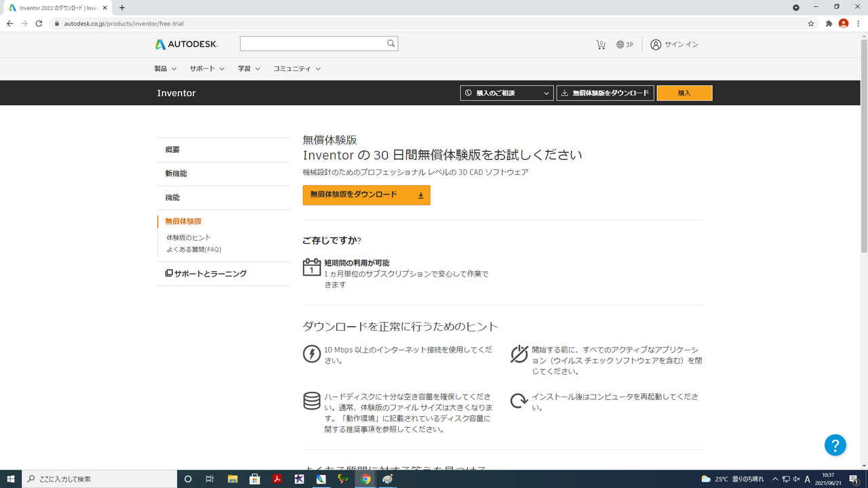The height and width of the screenshot is (488, 868).
Task: Click the search magnifier icon
Action: [x=391, y=44]
